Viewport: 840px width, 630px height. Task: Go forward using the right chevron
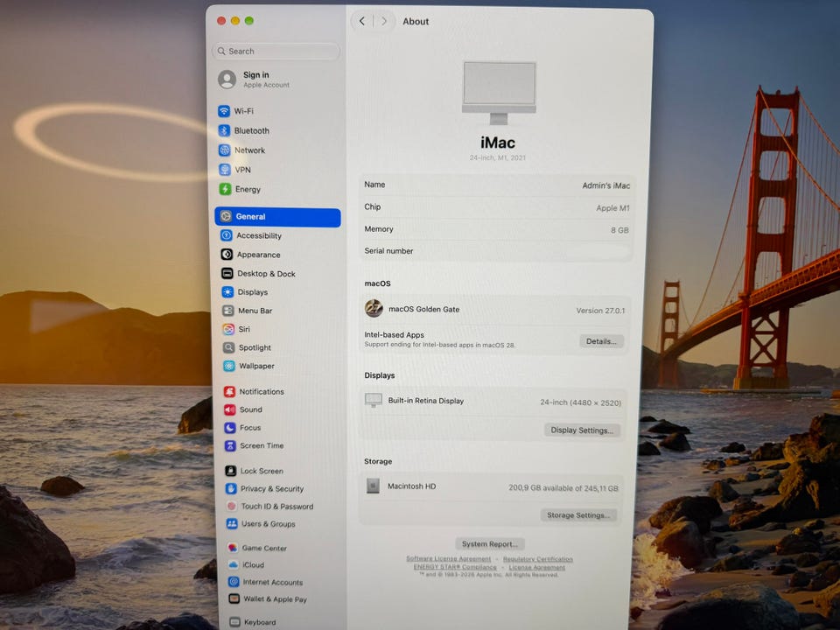(x=384, y=21)
